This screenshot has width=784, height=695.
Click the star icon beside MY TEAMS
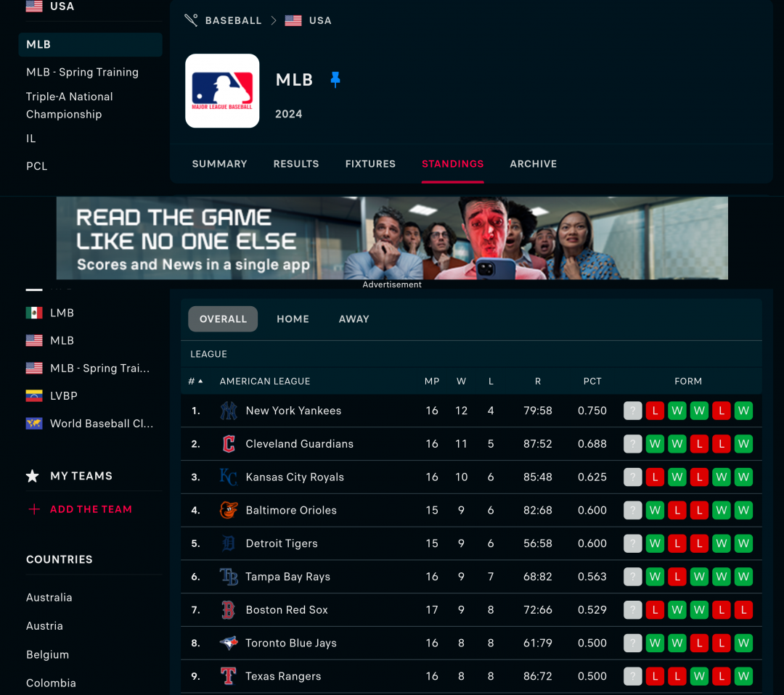click(33, 476)
